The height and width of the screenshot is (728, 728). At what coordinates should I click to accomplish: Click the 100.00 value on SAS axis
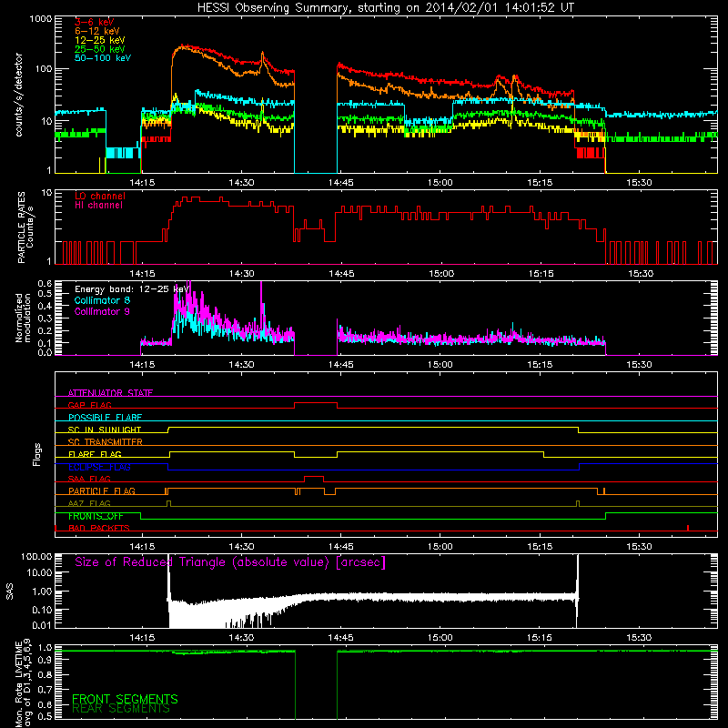click(x=36, y=557)
